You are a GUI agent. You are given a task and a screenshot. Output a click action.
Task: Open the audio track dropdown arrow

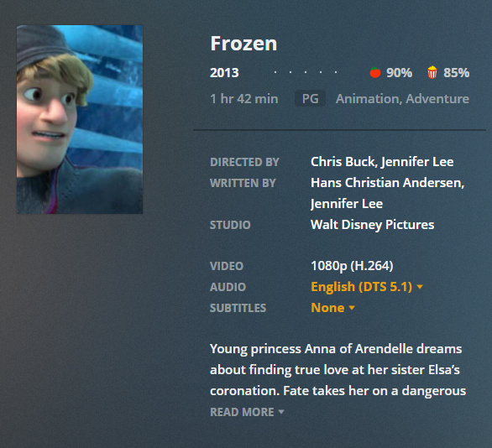tap(420, 287)
